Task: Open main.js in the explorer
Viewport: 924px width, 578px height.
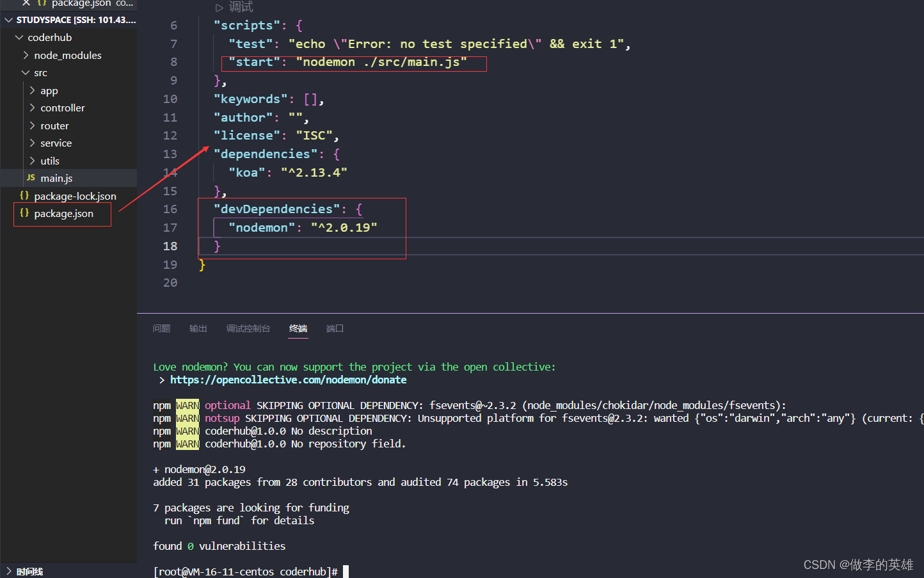Action: click(x=56, y=178)
